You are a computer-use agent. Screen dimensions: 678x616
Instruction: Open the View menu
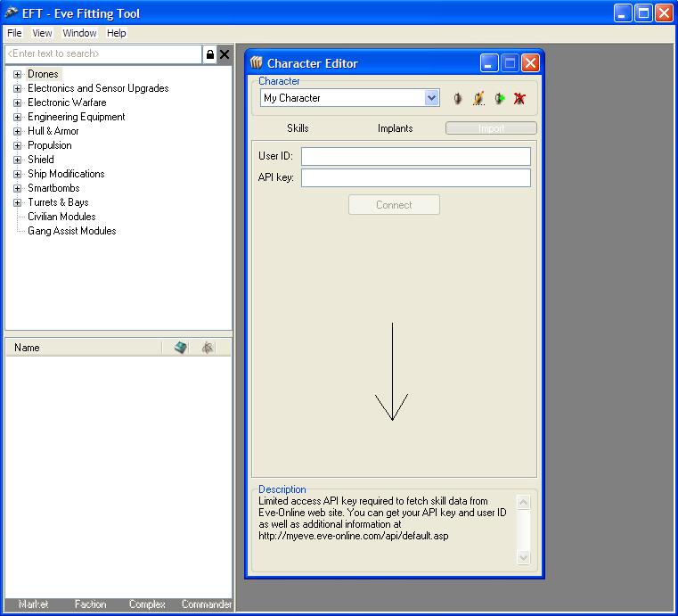(42, 33)
